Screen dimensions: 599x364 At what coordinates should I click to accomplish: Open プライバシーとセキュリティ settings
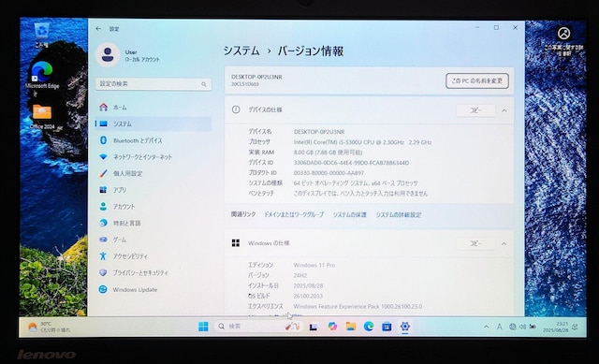click(x=153, y=272)
